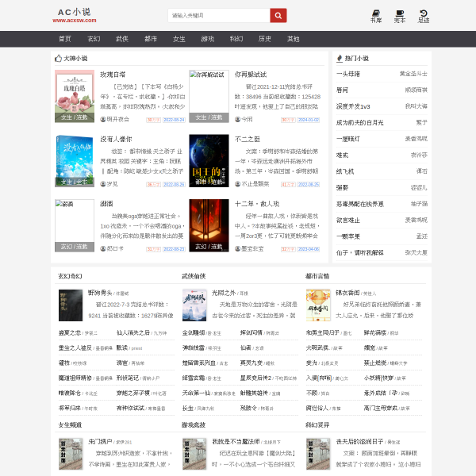
Task: Open the 朱门绣户 title link
Action: coord(101,441)
